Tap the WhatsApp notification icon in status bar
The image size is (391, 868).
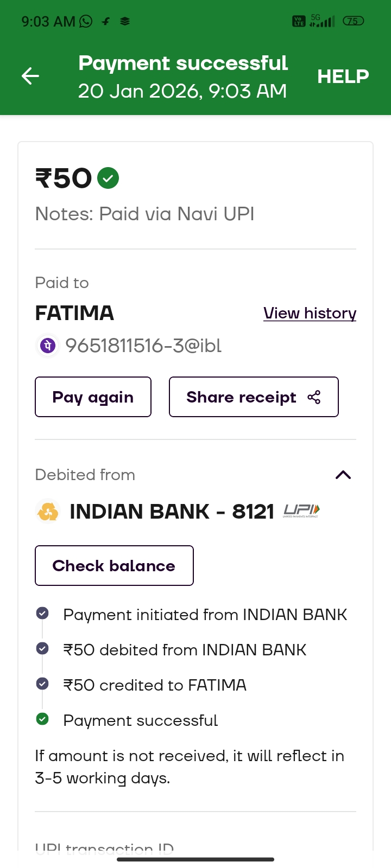click(86, 21)
